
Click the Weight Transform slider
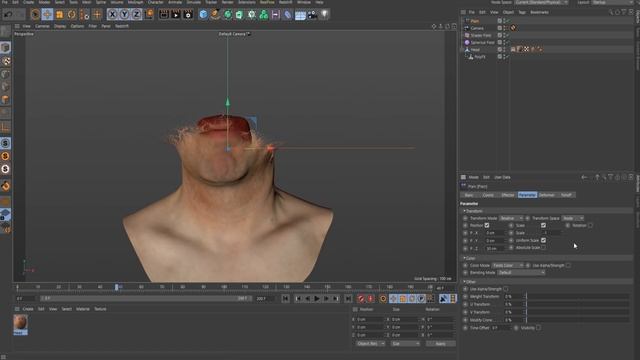578,297
